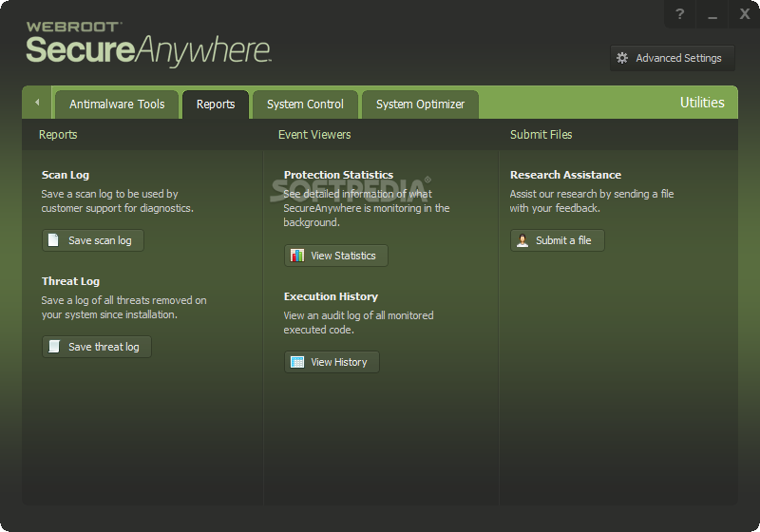Open the help question mark button
Screen dimensions: 760x532
tap(680, 14)
